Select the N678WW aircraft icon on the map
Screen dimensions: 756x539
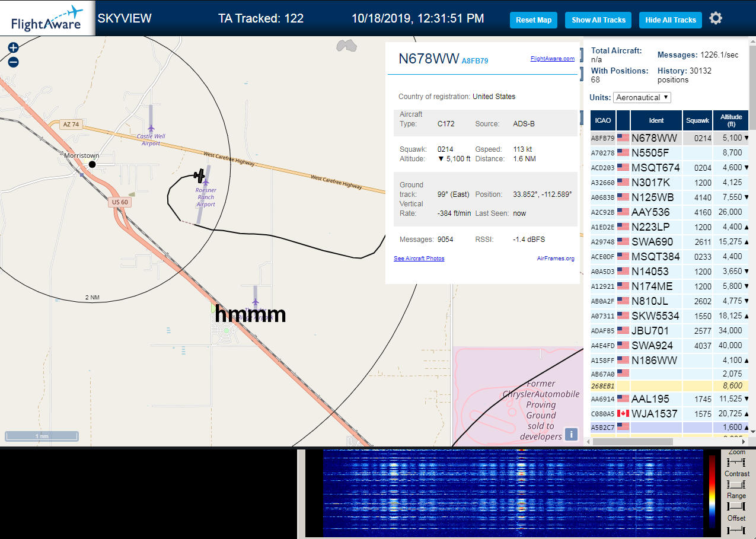tap(200, 176)
